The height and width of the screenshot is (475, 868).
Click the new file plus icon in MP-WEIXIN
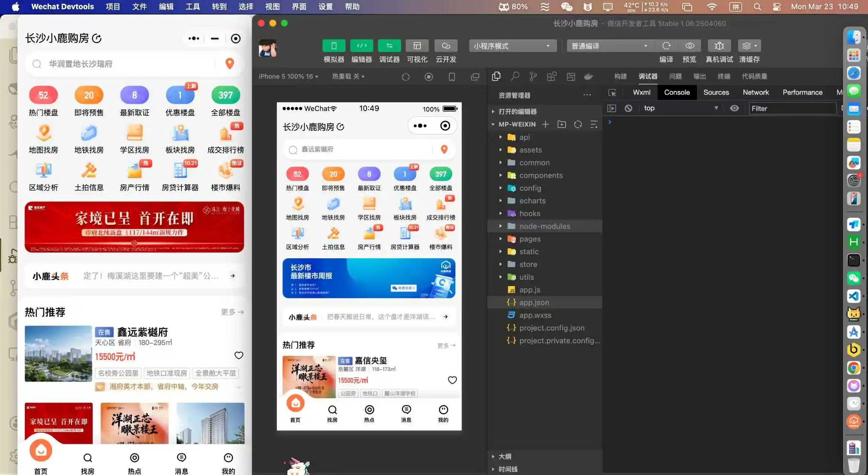(x=545, y=124)
